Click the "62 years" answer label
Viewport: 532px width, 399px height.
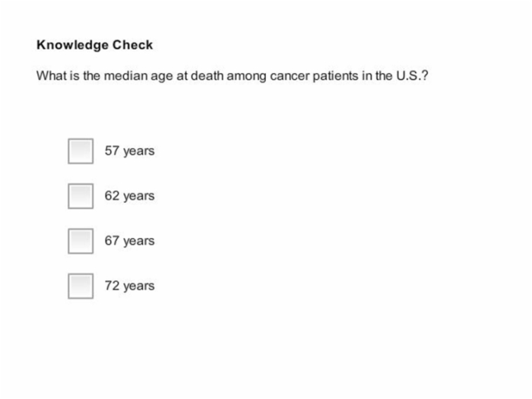(129, 196)
